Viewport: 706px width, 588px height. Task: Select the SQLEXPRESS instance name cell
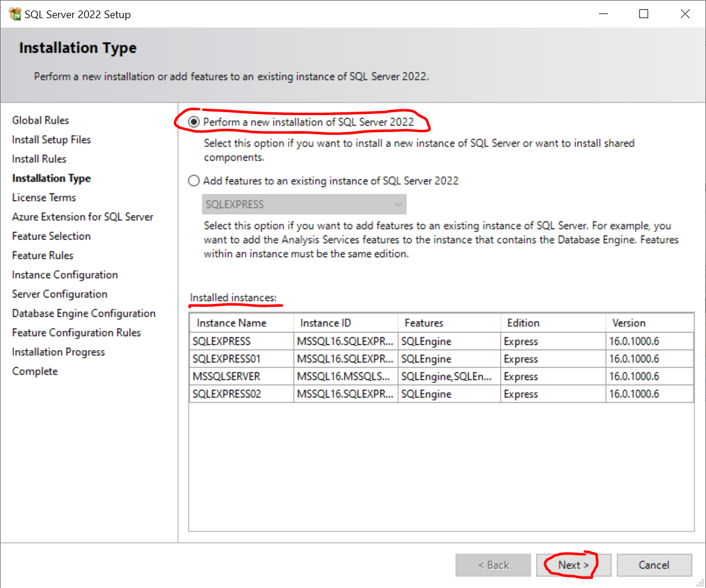point(242,341)
